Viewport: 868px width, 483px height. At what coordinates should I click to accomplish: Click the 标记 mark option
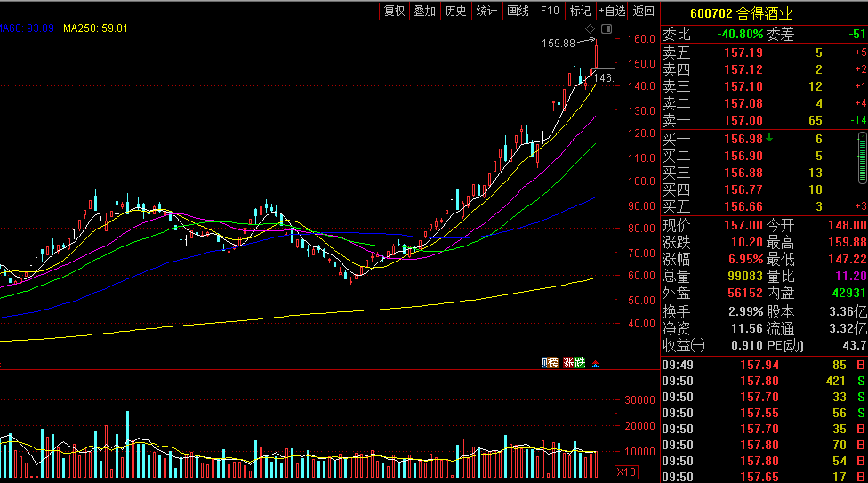580,11
